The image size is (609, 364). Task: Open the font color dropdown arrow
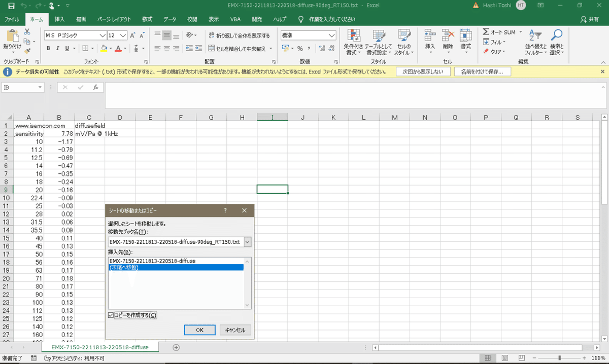pos(125,48)
